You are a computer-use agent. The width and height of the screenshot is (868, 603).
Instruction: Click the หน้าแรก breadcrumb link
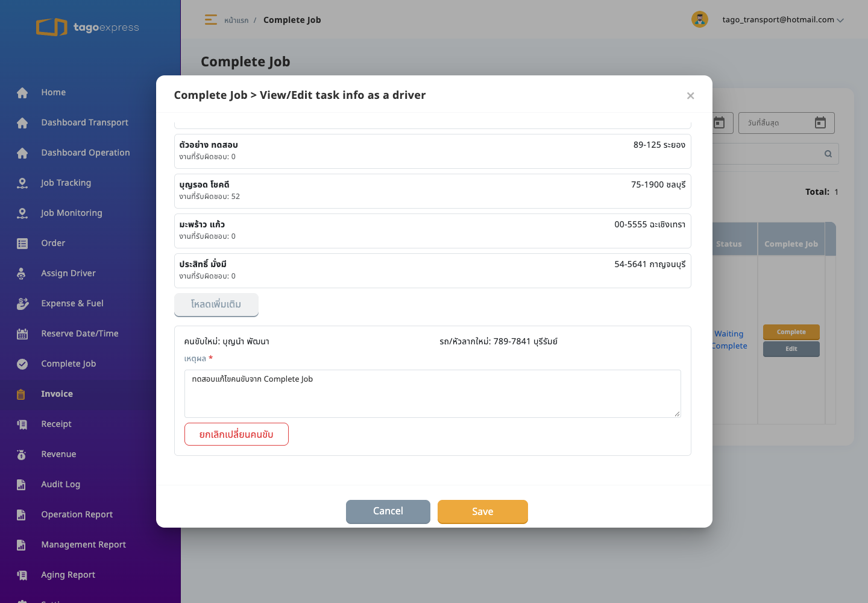[236, 21]
